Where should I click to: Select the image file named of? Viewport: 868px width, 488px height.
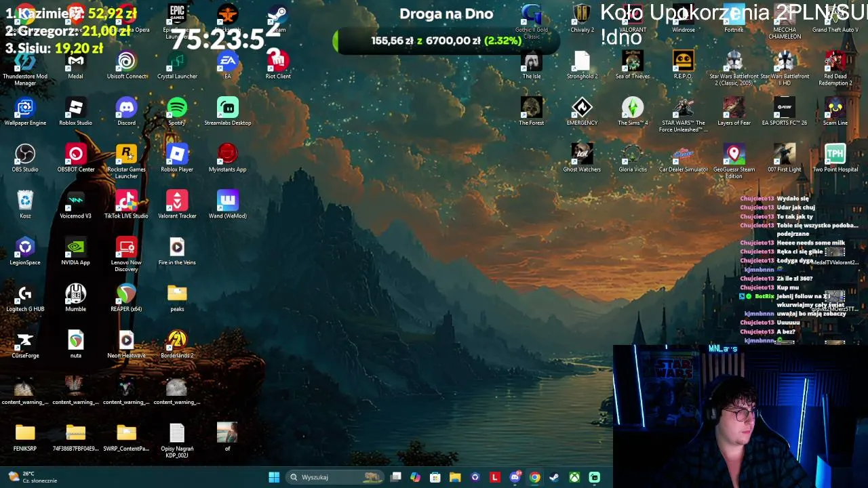click(227, 436)
